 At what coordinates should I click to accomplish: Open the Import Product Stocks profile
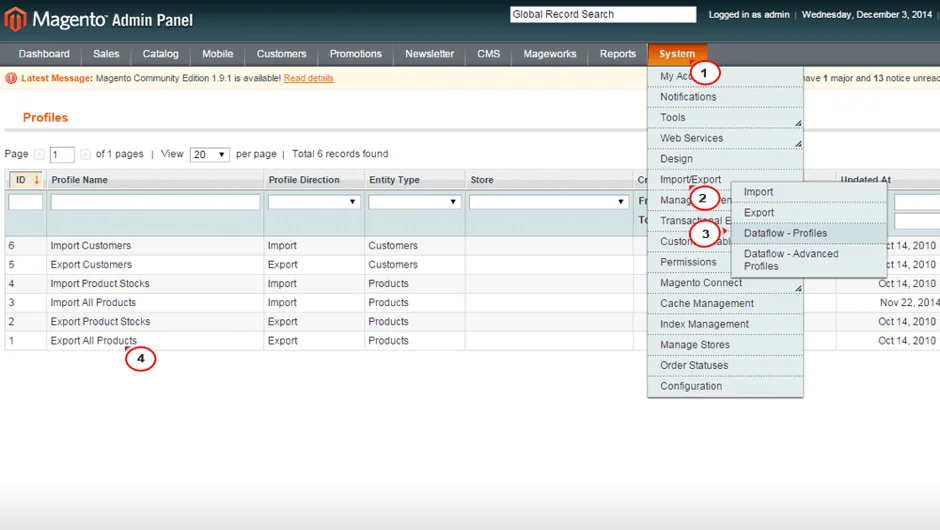click(100, 283)
